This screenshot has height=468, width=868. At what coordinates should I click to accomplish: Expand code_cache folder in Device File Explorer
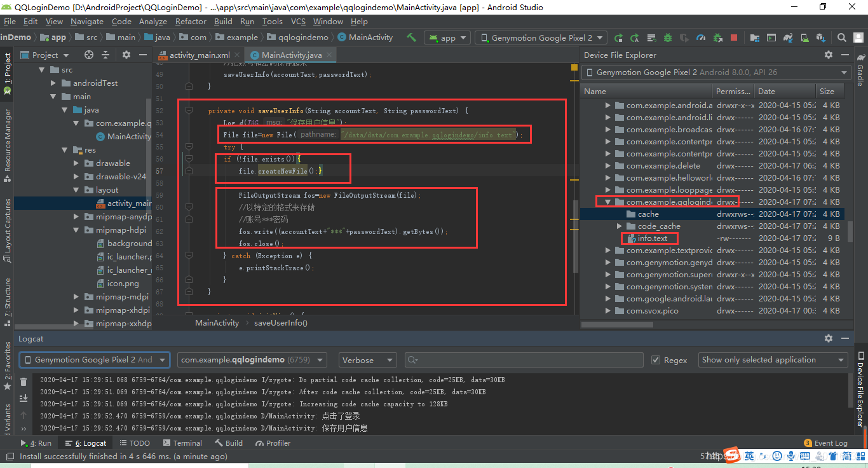point(620,226)
